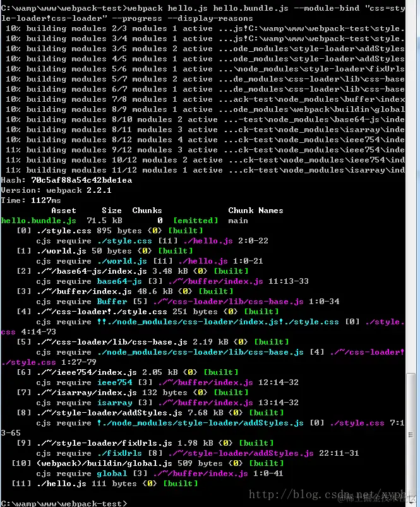This screenshot has height=507, width=420.
Task: Click the cyan 'isarray' require name
Action: pyautogui.click(x=115, y=403)
